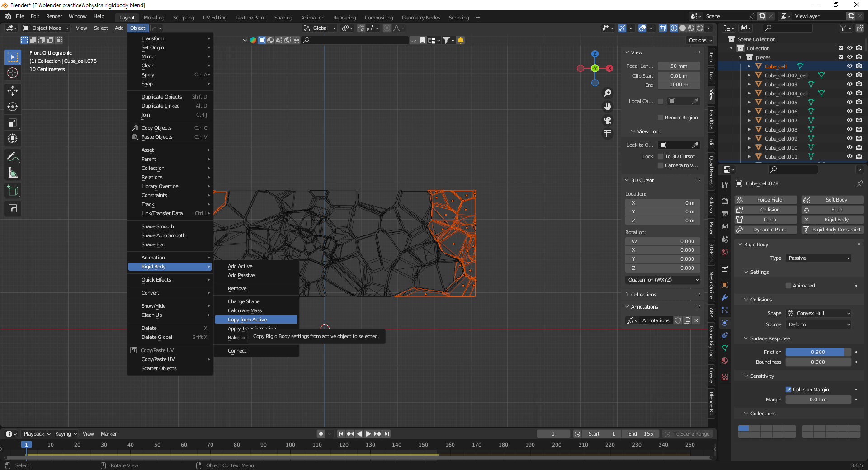
Task: Click the End frame field in timeline
Action: point(641,434)
